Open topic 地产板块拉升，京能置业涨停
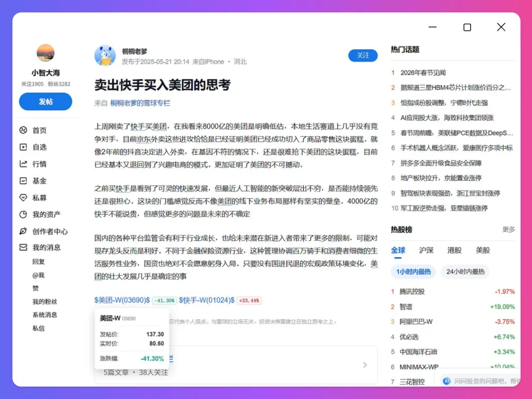This screenshot has width=532, height=399. pos(441,178)
